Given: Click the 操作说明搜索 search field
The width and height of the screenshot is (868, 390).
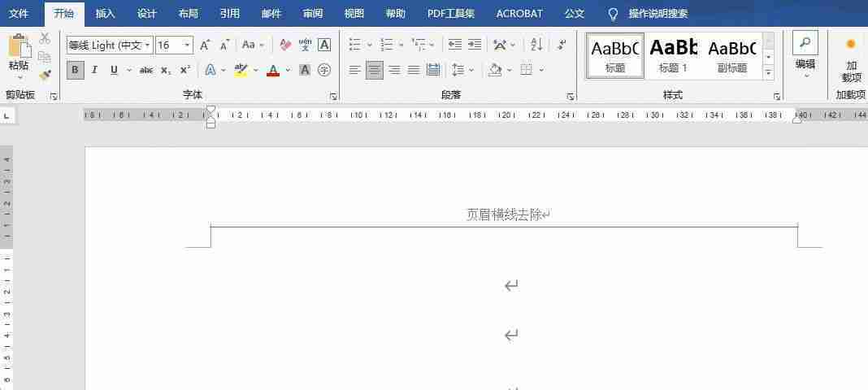Looking at the screenshot, I should tap(658, 14).
